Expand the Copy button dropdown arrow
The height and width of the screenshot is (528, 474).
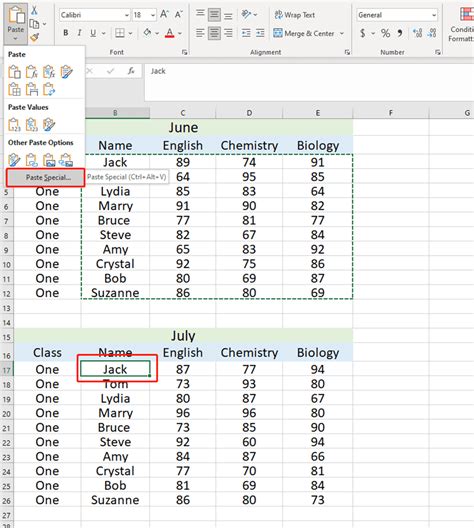(44, 24)
